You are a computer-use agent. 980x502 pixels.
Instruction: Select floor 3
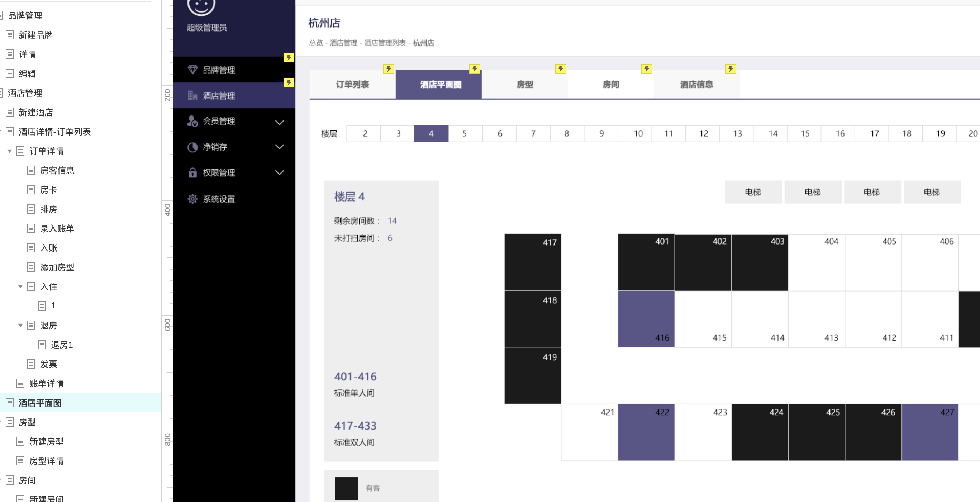[398, 134]
